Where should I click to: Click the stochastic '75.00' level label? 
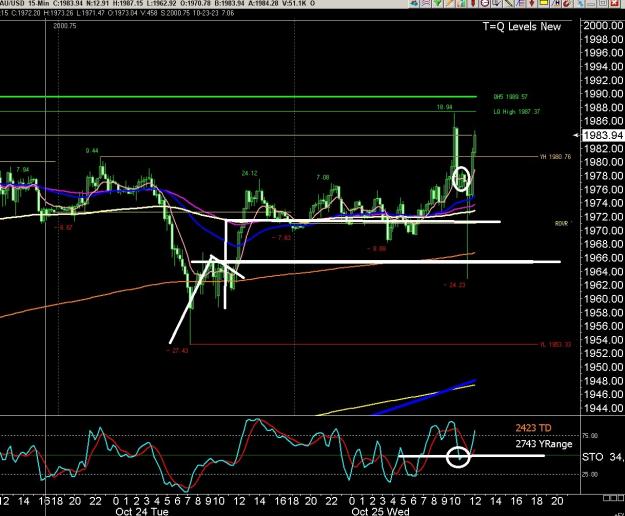(590, 436)
